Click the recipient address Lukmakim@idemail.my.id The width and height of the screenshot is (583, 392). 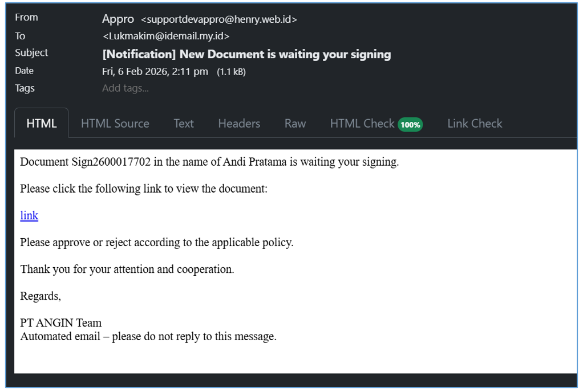point(166,36)
